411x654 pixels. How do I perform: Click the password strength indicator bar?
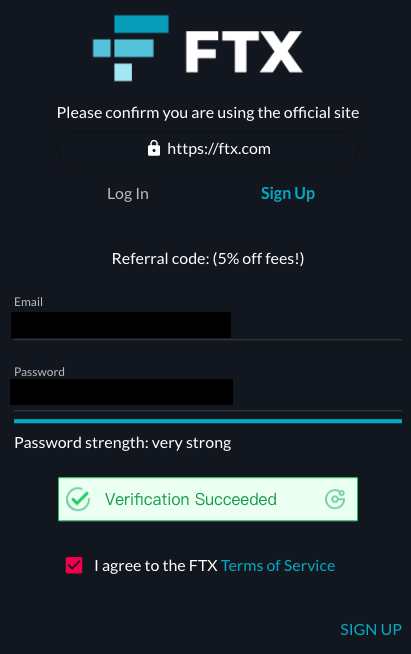pyautogui.click(x=208, y=421)
